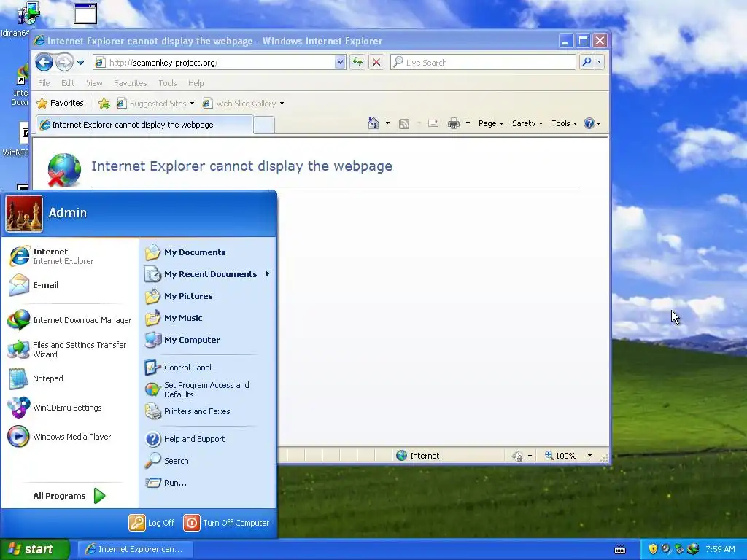Expand All Programs
The height and width of the screenshot is (560, 747).
pyautogui.click(x=69, y=496)
